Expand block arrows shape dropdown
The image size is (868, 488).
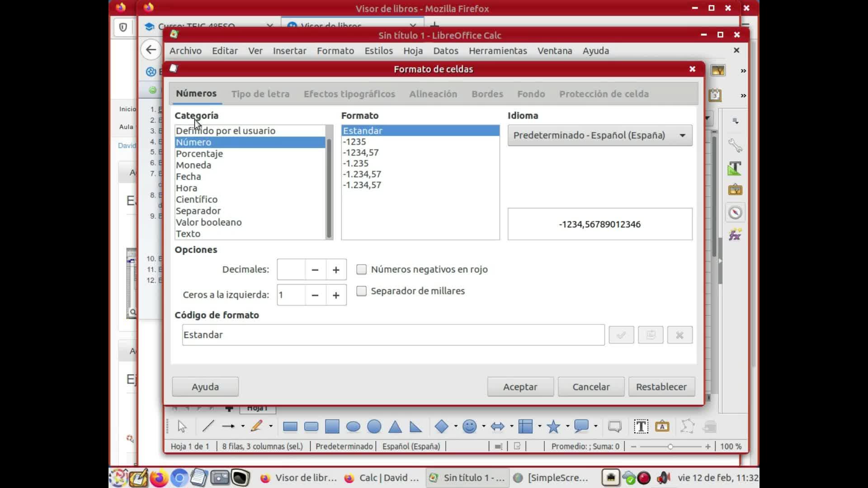(511, 426)
